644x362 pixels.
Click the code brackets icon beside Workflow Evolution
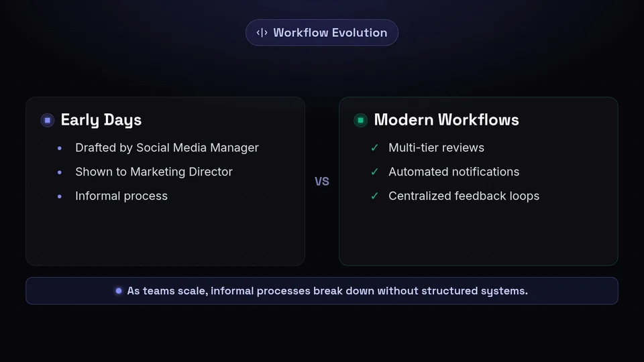[262, 32]
